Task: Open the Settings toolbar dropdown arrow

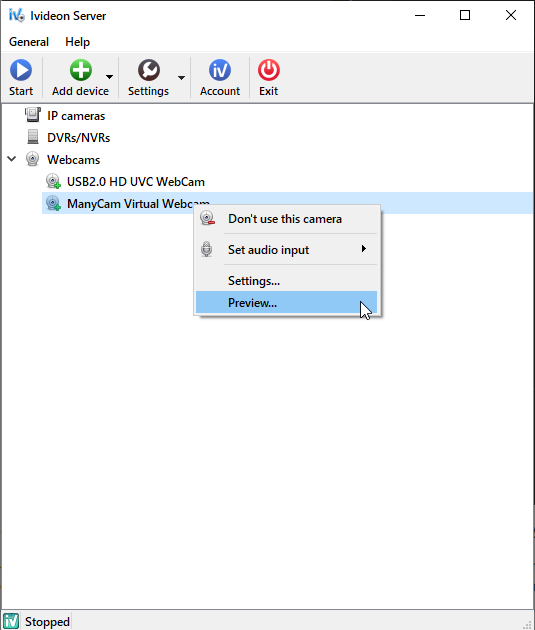Action: tap(181, 77)
